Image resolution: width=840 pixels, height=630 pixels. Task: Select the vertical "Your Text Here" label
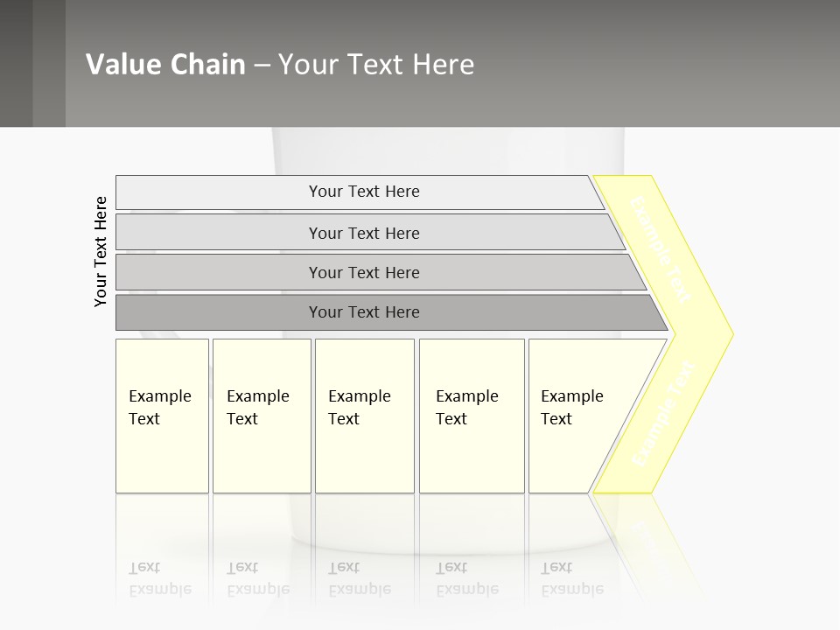[101, 251]
